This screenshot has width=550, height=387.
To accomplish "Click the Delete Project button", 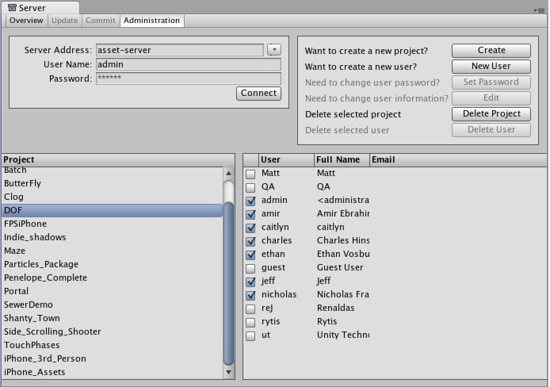I will 491,114.
